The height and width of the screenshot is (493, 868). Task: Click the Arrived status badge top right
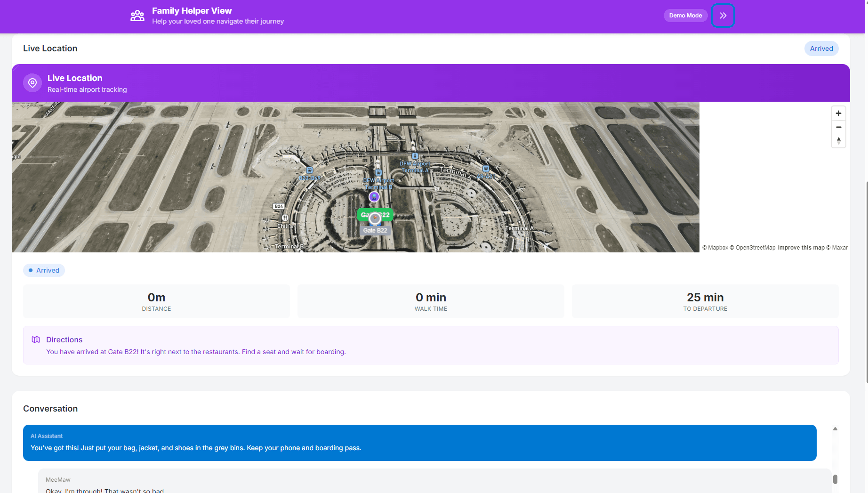click(x=821, y=48)
